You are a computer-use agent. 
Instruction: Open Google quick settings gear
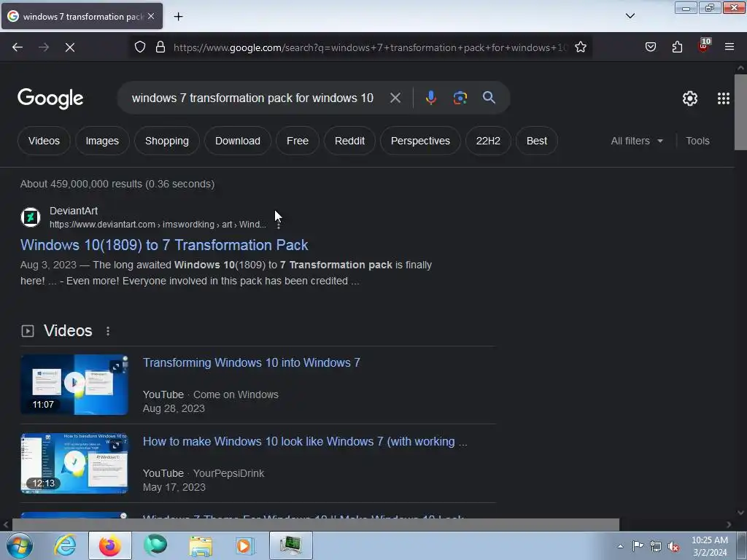click(690, 98)
